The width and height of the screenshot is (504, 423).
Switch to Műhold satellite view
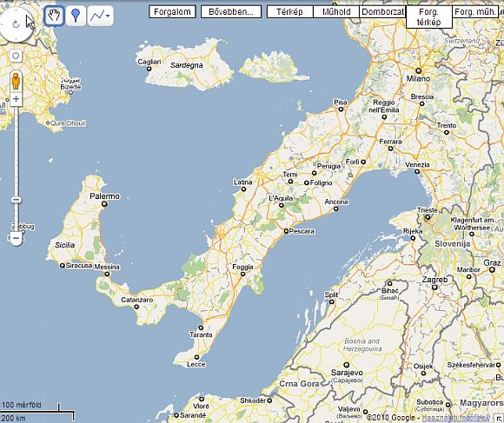tap(336, 12)
